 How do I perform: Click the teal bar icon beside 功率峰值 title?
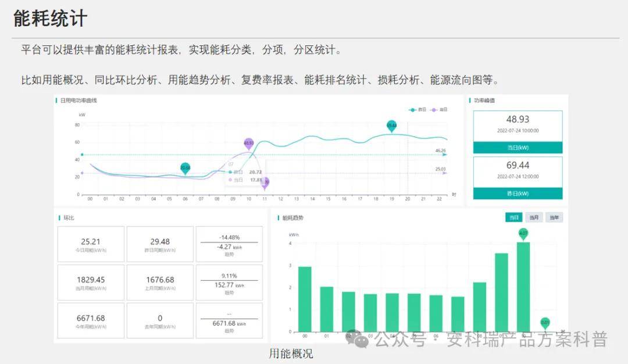(x=469, y=99)
